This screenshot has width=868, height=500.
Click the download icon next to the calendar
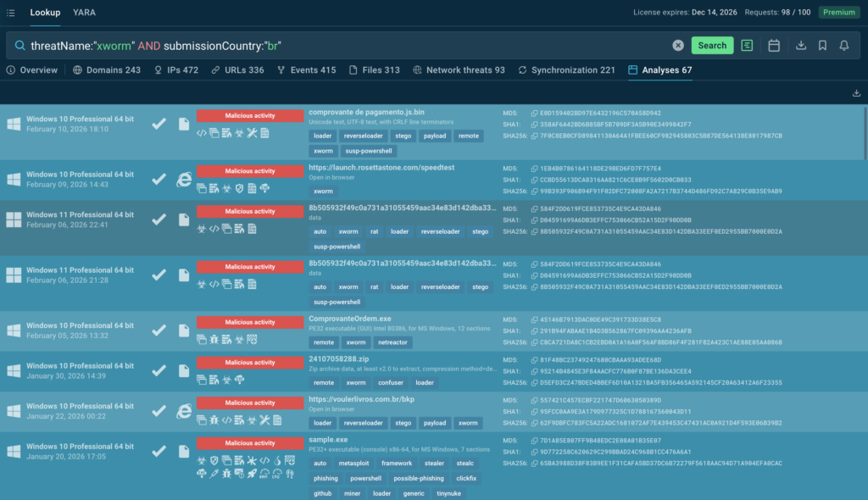click(x=801, y=46)
